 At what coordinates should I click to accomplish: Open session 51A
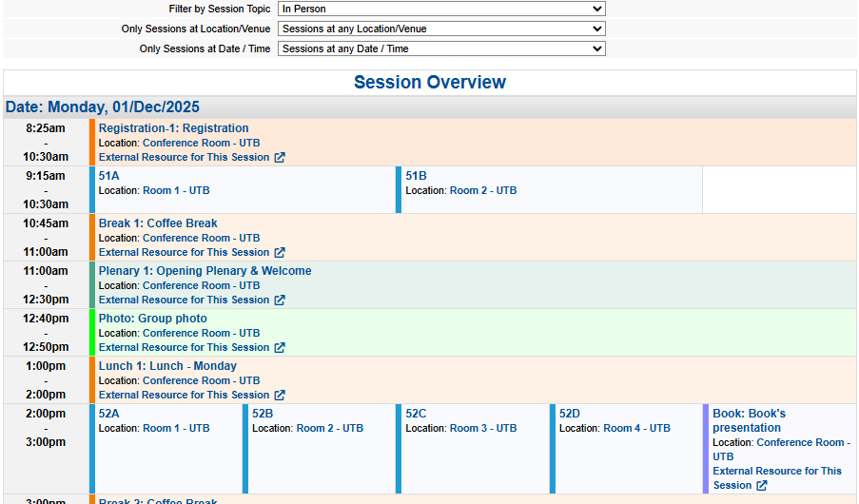(x=109, y=176)
